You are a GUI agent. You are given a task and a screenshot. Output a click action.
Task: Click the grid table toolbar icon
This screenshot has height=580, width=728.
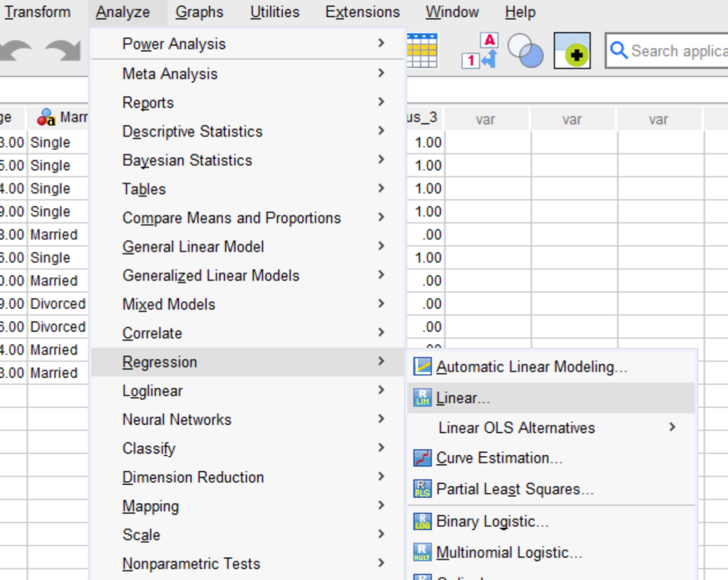coord(422,50)
